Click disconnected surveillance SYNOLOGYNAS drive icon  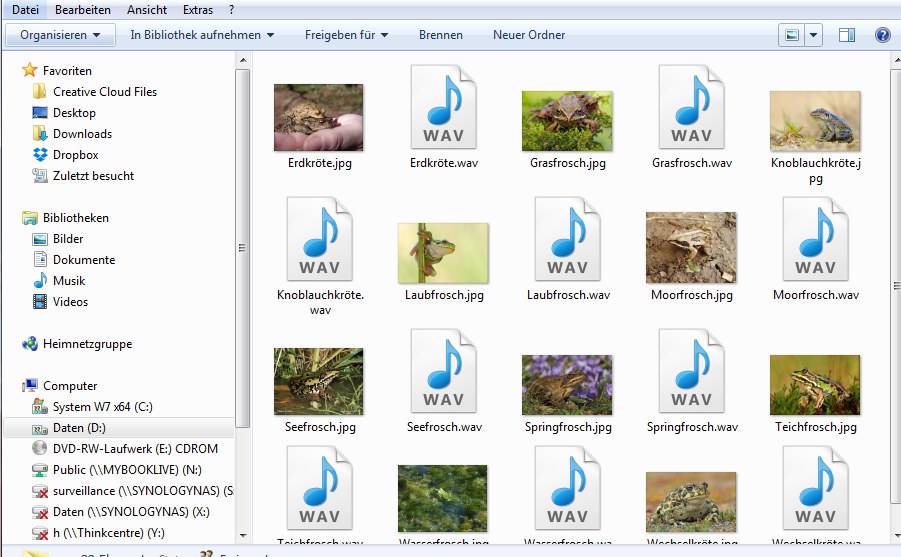39,491
